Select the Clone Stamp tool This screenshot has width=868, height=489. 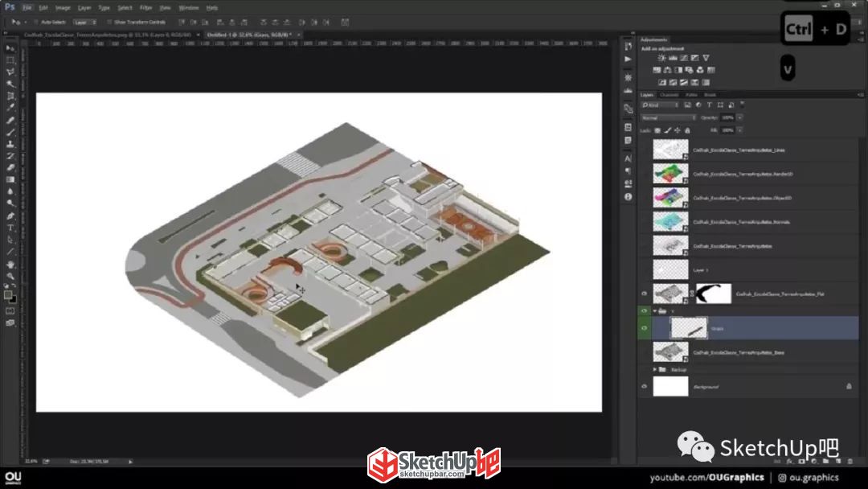pyautogui.click(x=10, y=144)
